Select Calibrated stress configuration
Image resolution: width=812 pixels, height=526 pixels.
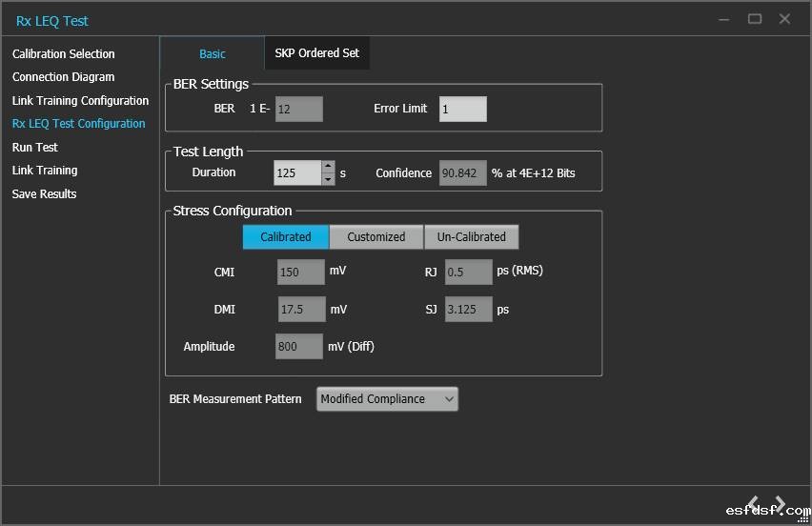286,237
